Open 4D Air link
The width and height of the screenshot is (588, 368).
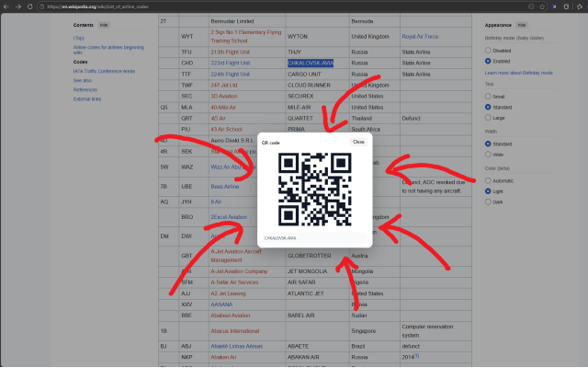pos(218,119)
